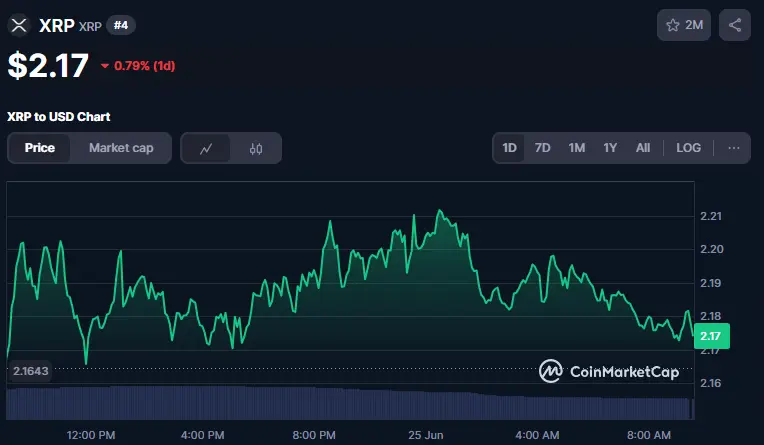This screenshot has height=445, width=764.
Task: Click the 4:00 PM x-axis label
Action: point(202,435)
